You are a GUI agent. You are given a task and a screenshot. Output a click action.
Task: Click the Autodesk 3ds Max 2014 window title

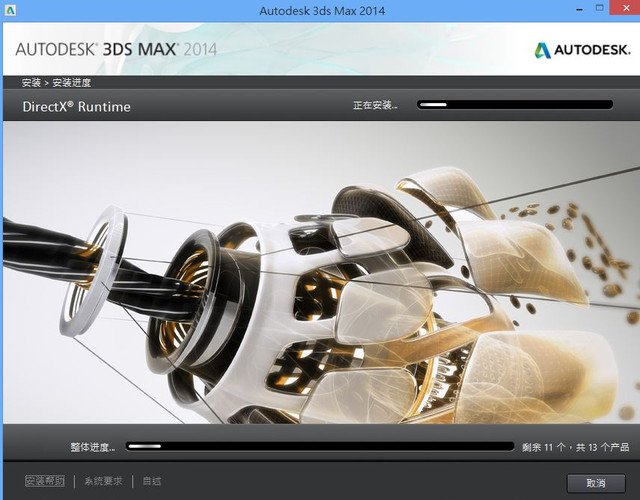[322, 11]
